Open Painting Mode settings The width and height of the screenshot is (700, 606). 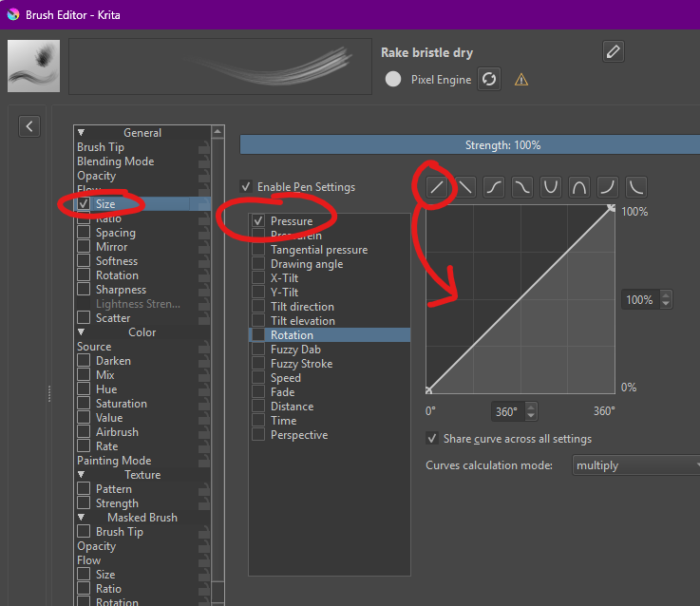[x=142, y=461]
